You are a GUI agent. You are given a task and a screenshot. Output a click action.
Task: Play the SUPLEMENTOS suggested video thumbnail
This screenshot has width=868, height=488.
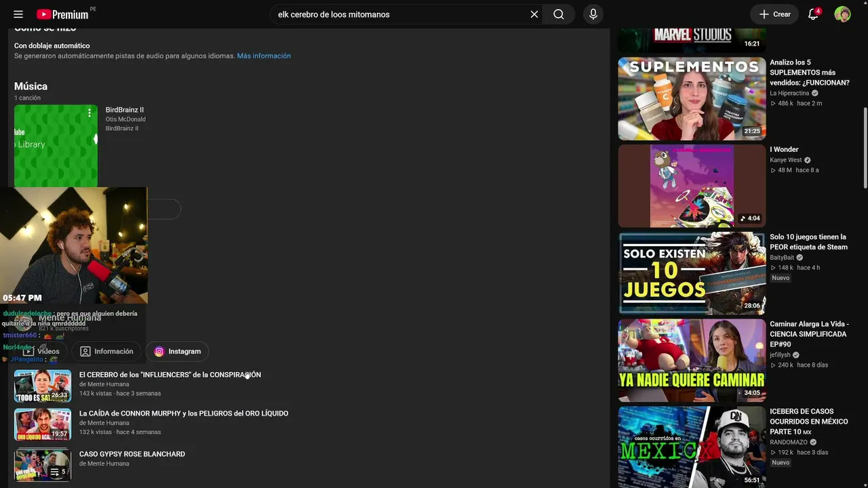click(x=692, y=99)
